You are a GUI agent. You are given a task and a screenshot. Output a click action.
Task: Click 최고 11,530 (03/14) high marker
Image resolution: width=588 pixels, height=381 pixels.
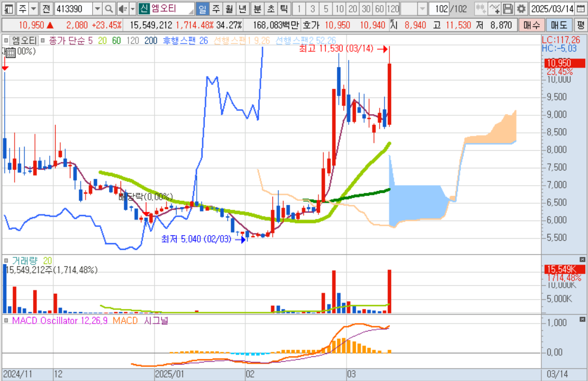coord(336,48)
